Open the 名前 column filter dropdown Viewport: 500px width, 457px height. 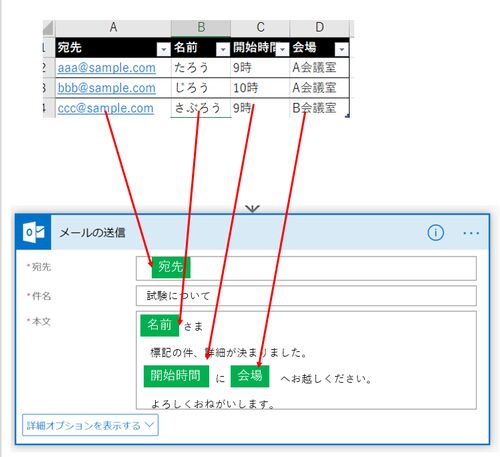(223, 50)
